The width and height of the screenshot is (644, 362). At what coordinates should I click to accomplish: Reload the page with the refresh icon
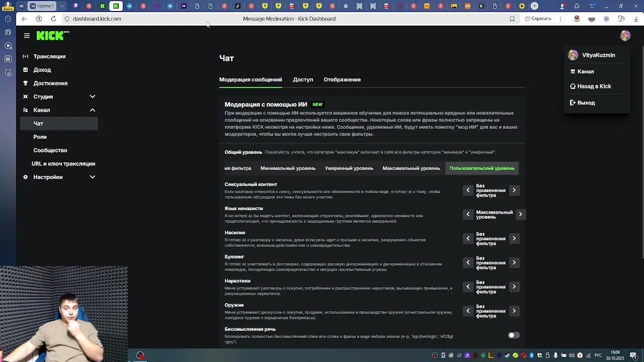tap(53, 19)
